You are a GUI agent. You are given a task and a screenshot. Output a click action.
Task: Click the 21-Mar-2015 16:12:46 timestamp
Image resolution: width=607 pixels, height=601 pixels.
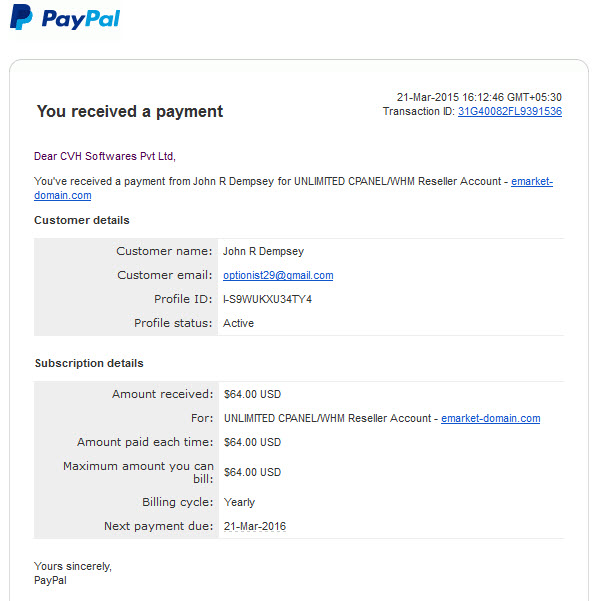pos(479,97)
